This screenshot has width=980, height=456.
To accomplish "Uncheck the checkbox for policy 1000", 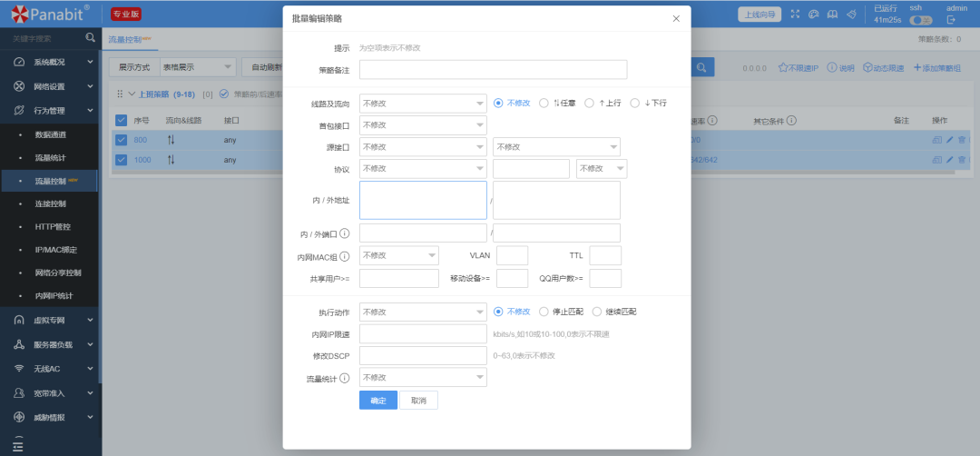I will click(x=121, y=160).
